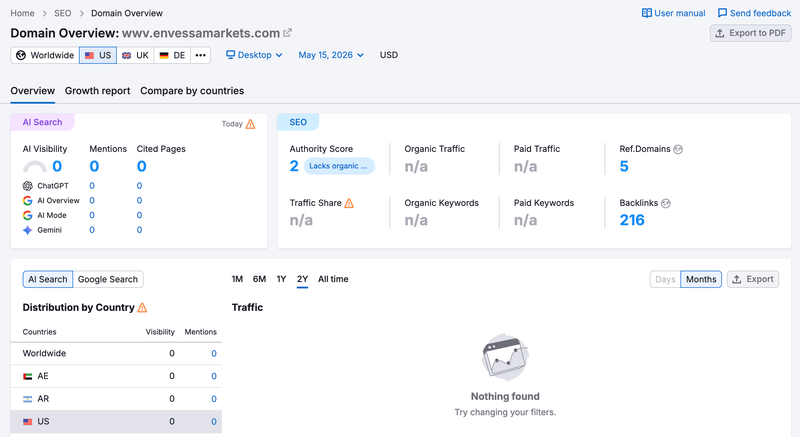Click the Gemini sparkle icon
This screenshot has height=437, width=800.
28,230
